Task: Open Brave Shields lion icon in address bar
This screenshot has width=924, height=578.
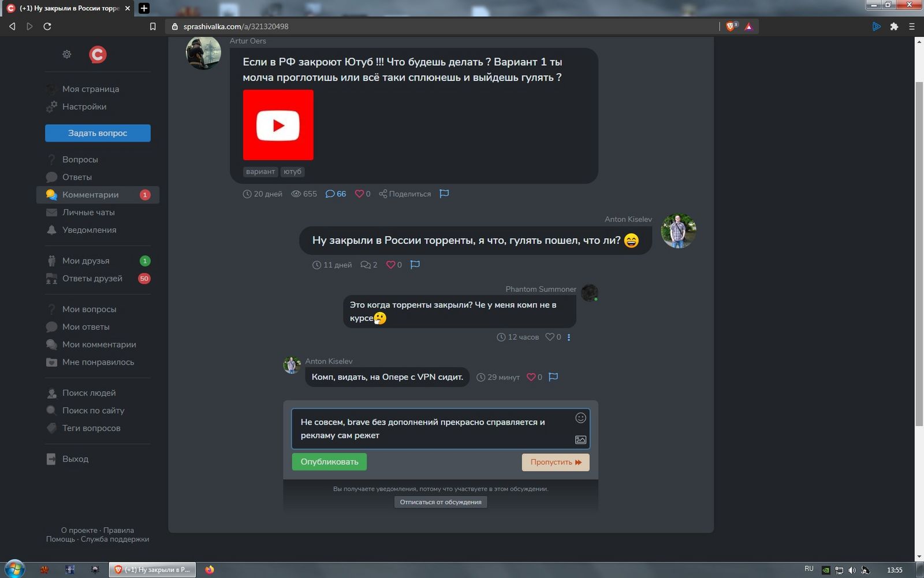Action: [x=731, y=27]
